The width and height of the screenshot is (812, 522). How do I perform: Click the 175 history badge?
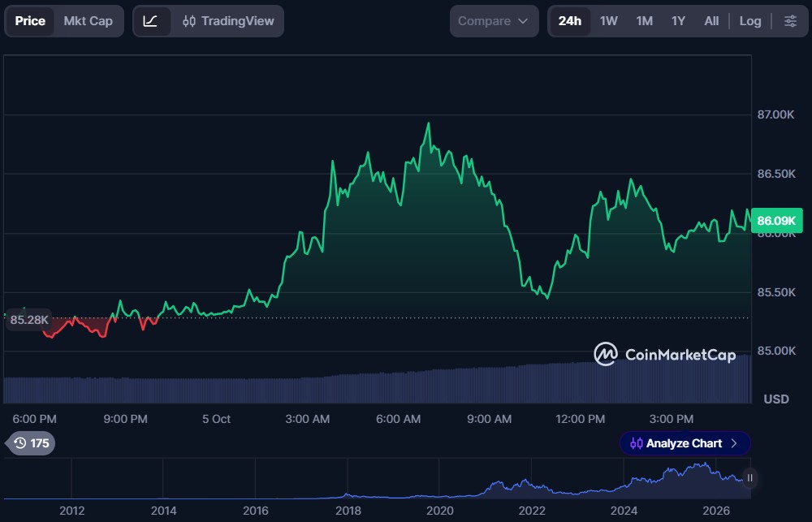(x=32, y=443)
